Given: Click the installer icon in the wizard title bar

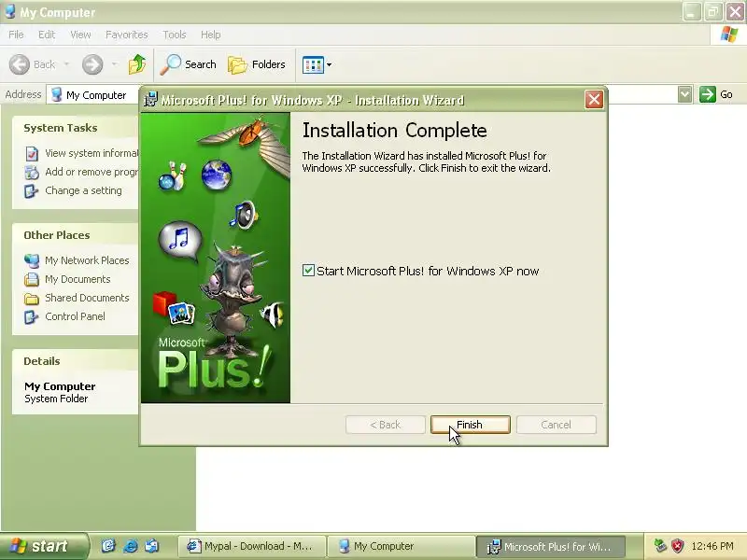Looking at the screenshot, I should pos(150,100).
